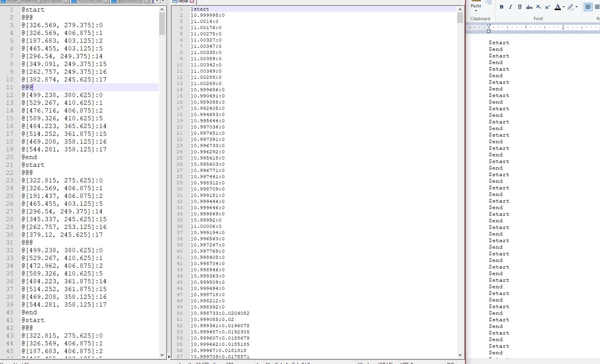Click the left editor scrollbar down arrow
Screen dimensions: 600x364
click(162, 355)
